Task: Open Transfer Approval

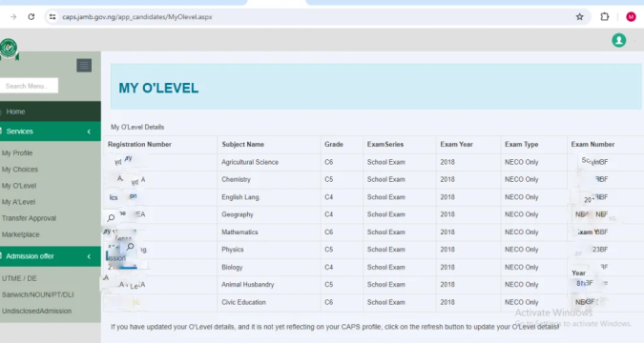Action: tap(29, 218)
